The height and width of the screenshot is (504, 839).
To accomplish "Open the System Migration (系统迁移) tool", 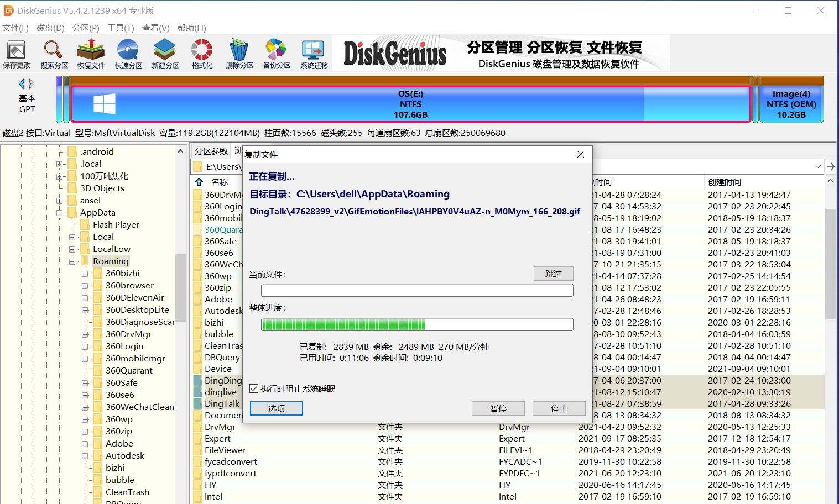I will coord(314,54).
